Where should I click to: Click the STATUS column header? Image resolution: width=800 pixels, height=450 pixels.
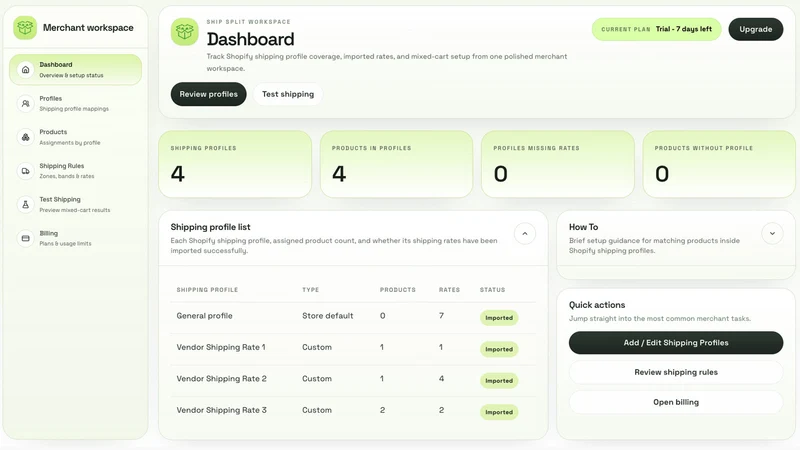click(x=492, y=290)
